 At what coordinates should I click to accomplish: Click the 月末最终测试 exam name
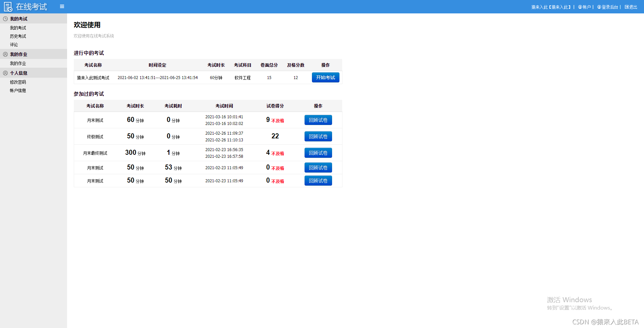(x=95, y=153)
